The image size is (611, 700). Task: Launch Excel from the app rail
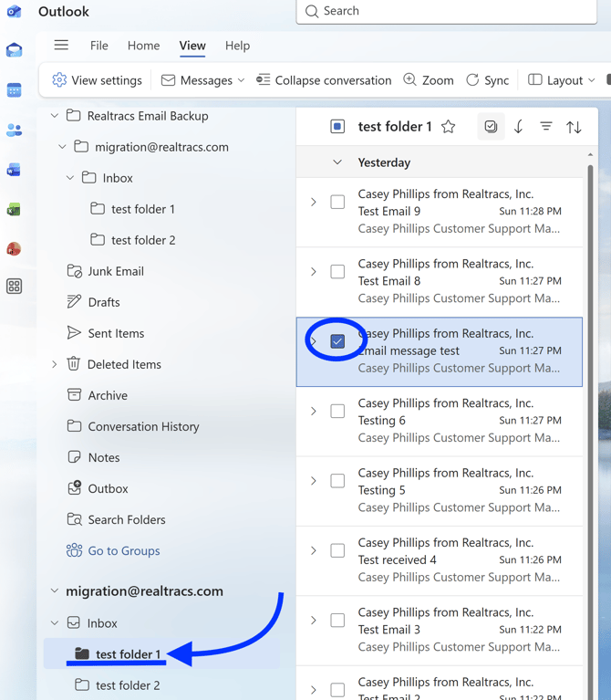click(x=14, y=209)
